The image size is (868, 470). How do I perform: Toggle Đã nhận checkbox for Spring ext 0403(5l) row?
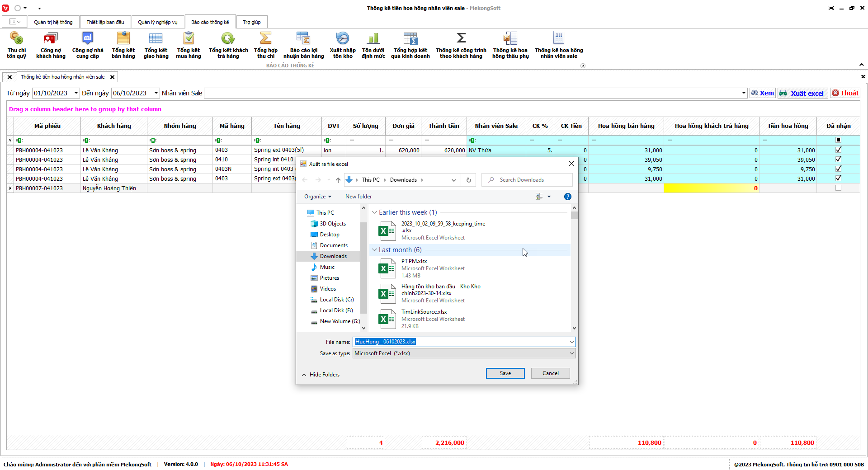click(838, 150)
